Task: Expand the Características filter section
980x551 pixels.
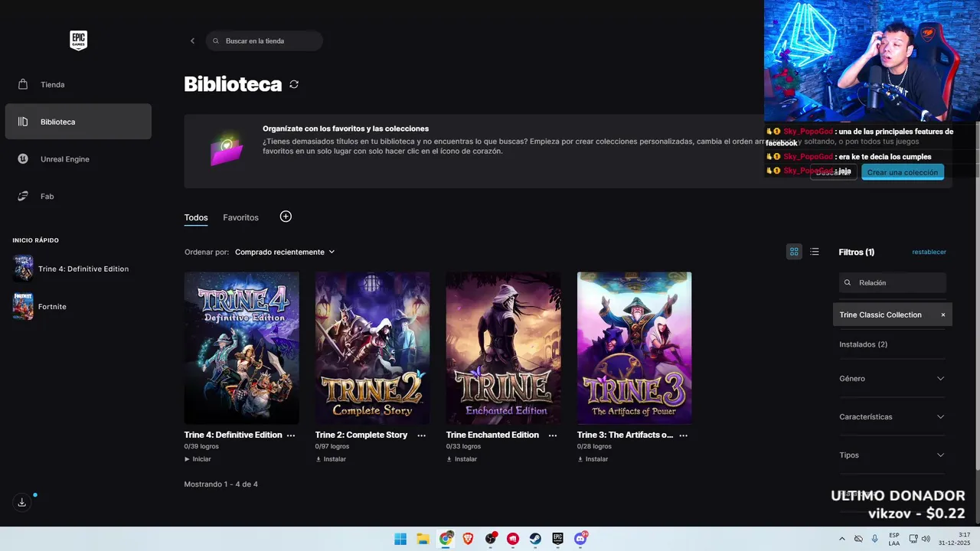Action: [x=893, y=417]
